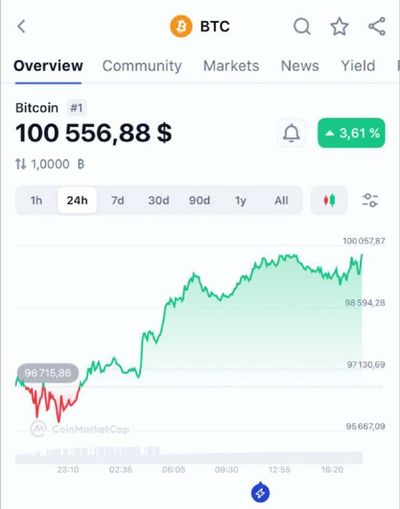
Task: Select the 1y time range
Action: 240,200
